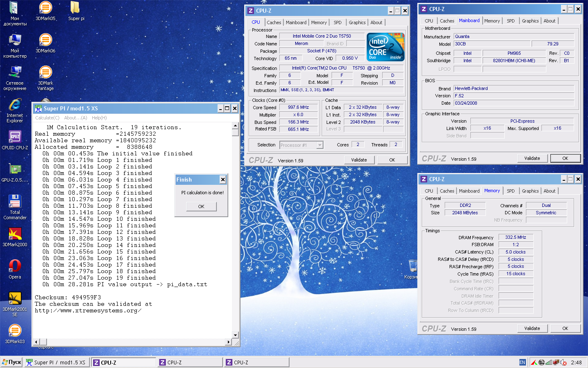Switch to Super PI taskbar button

tap(57, 362)
